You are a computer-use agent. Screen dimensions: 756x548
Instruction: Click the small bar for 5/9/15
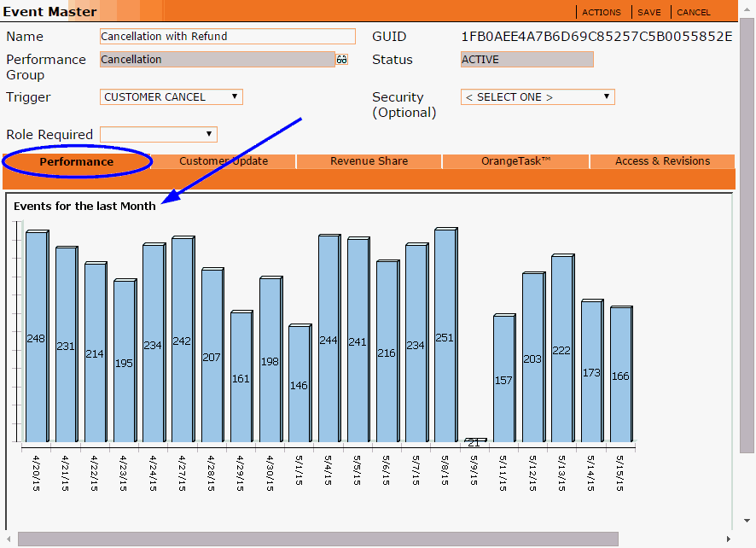point(474,440)
